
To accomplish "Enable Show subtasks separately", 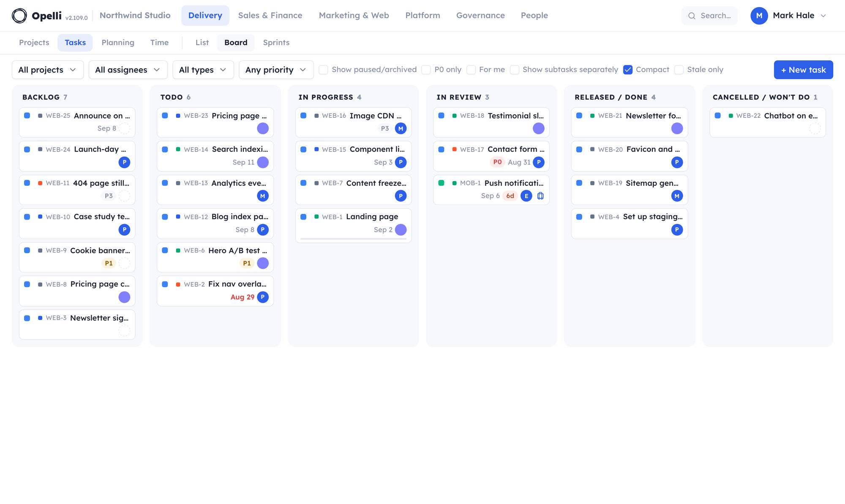I will click(x=514, y=70).
